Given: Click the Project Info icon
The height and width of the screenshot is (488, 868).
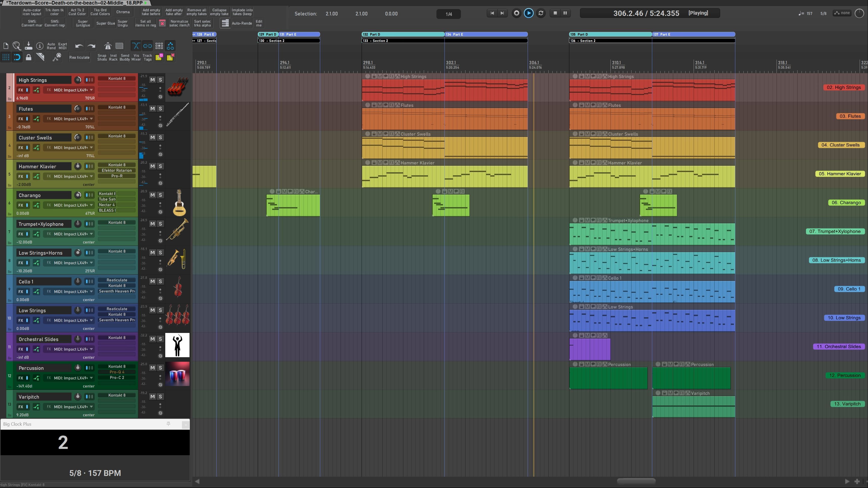Looking at the screenshot, I should (x=40, y=46).
